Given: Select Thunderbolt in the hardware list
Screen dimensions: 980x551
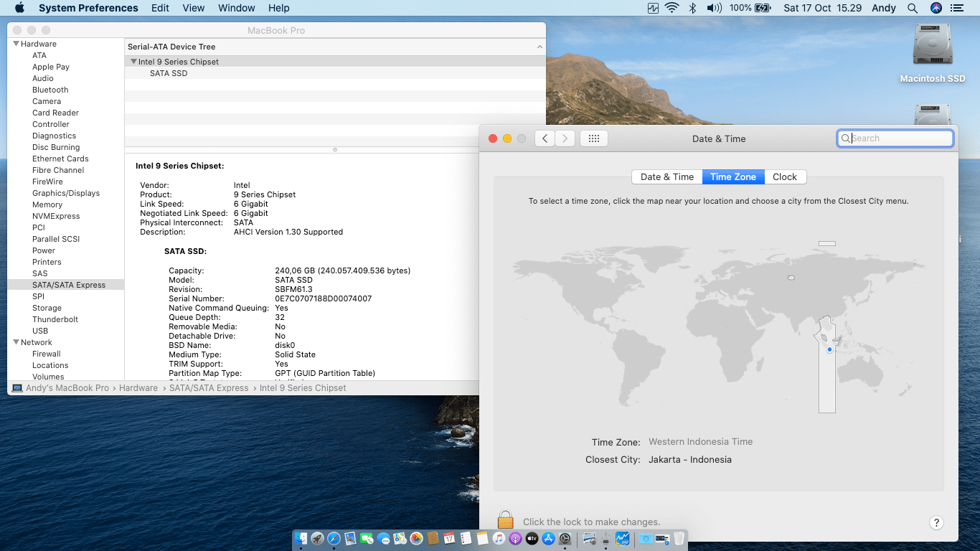Looking at the screenshot, I should tap(55, 319).
